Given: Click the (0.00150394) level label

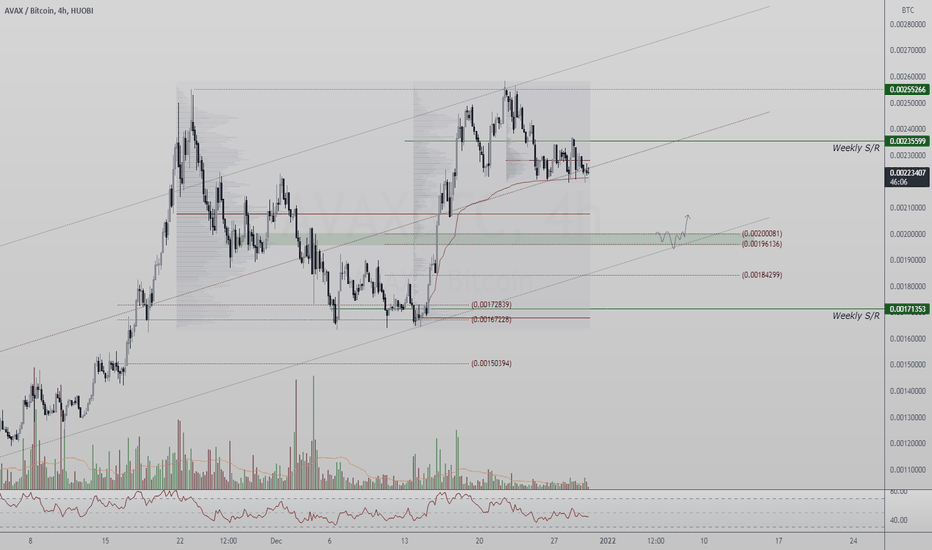Looking at the screenshot, I should click(491, 363).
